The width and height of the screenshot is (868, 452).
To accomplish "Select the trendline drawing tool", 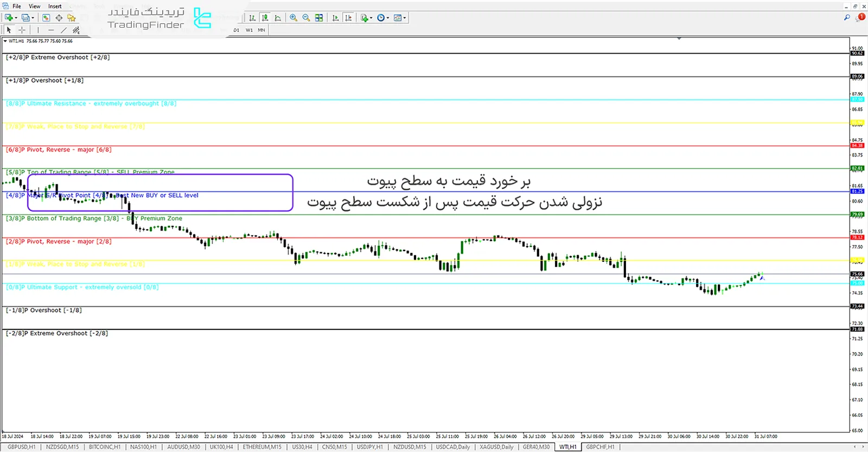I will point(63,30).
